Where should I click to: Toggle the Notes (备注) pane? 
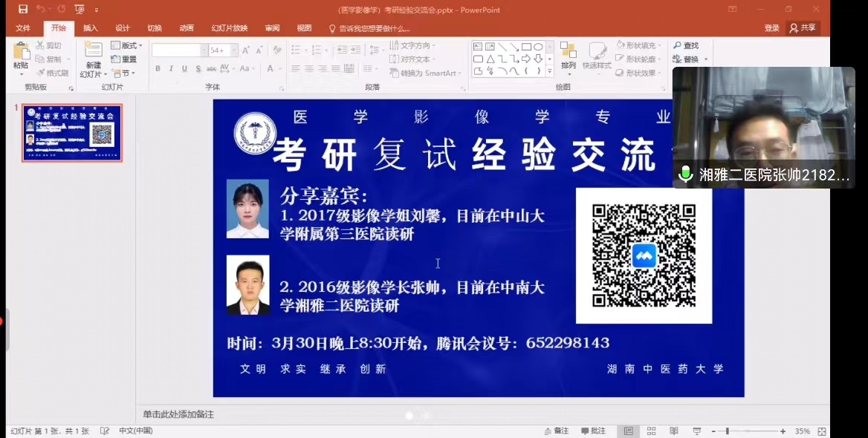pos(556,431)
